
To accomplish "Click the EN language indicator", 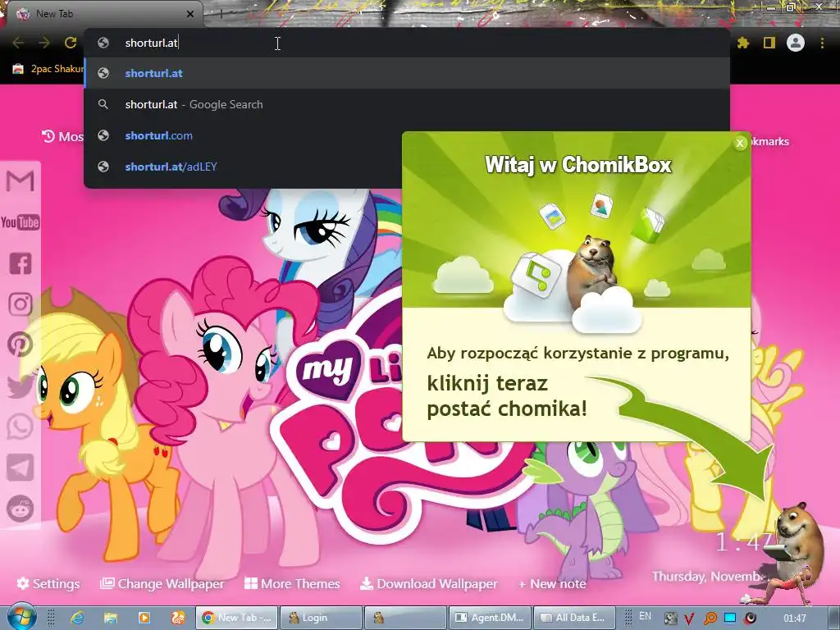I will (645, 616).
